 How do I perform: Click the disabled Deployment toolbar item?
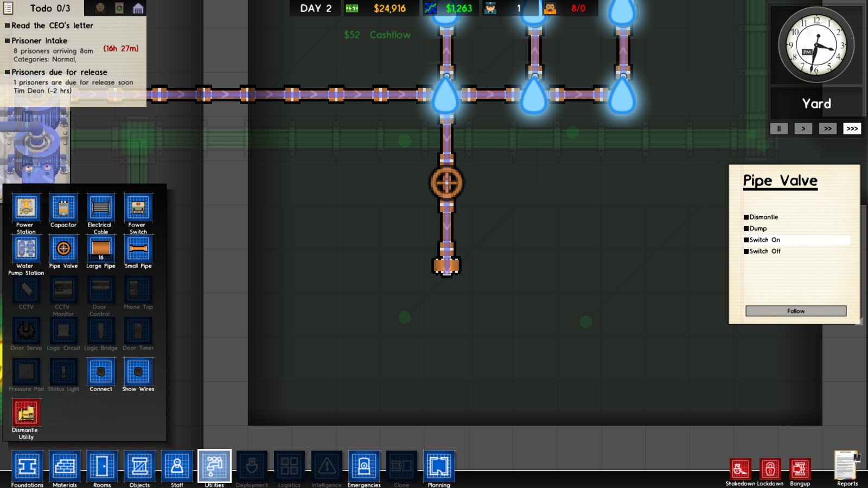tap(252, 466)
